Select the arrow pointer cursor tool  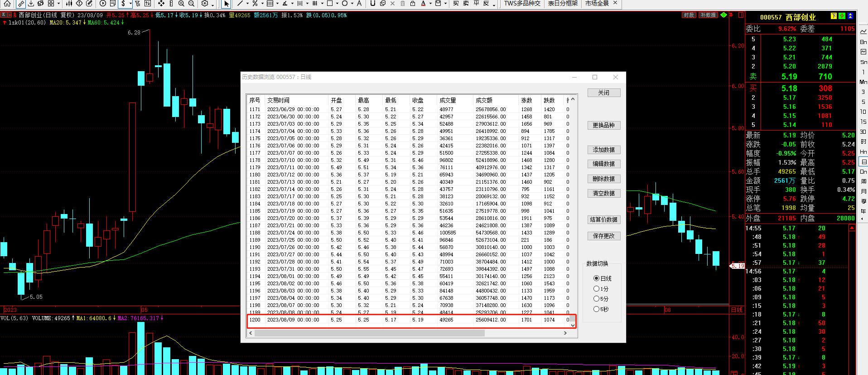coord(227,4)
